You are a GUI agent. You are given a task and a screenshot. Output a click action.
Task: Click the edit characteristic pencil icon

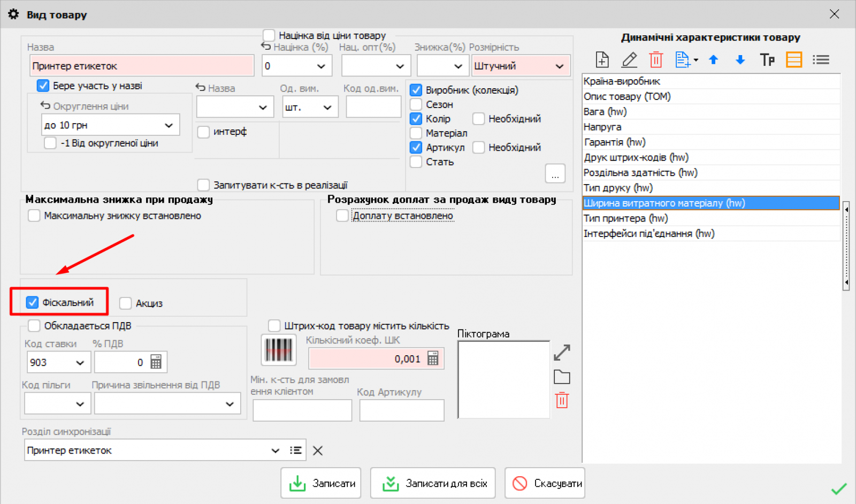(629, 60)
